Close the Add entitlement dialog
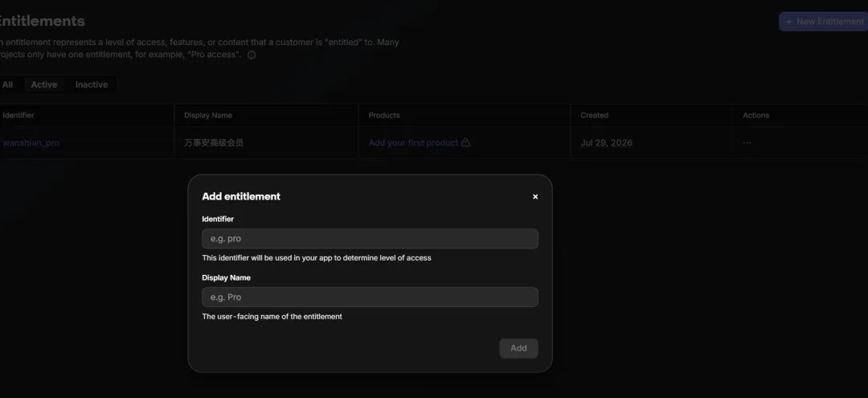The width and height of the screenshot is (868, 398). 534,196
